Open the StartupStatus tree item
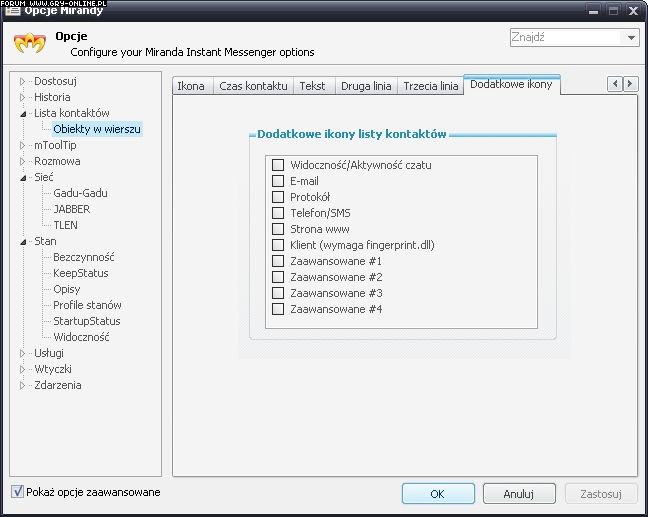The image size is (648, 517). [x=87, y=321]
